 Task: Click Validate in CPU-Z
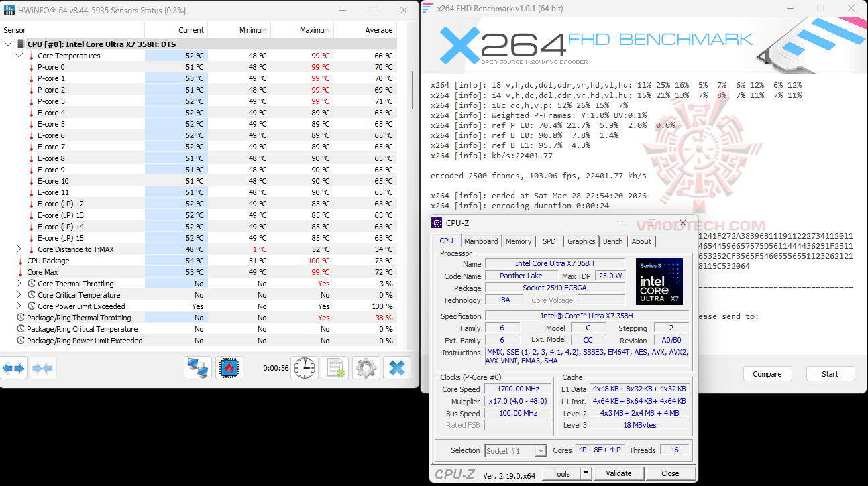[618, 473]
